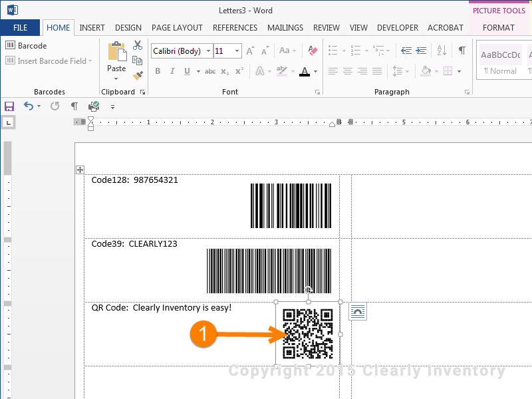The image size is (532, 399).
Task: Click the Paste clipboard icon
Action: (117, 51)
